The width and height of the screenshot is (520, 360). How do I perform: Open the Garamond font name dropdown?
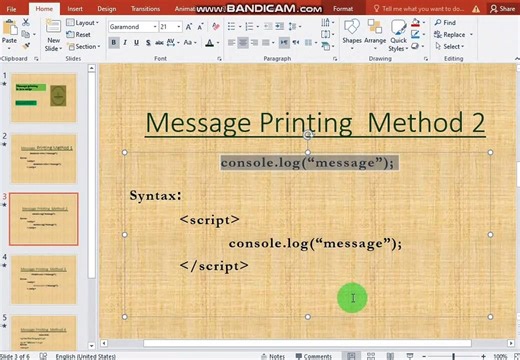tap(155, 27)
